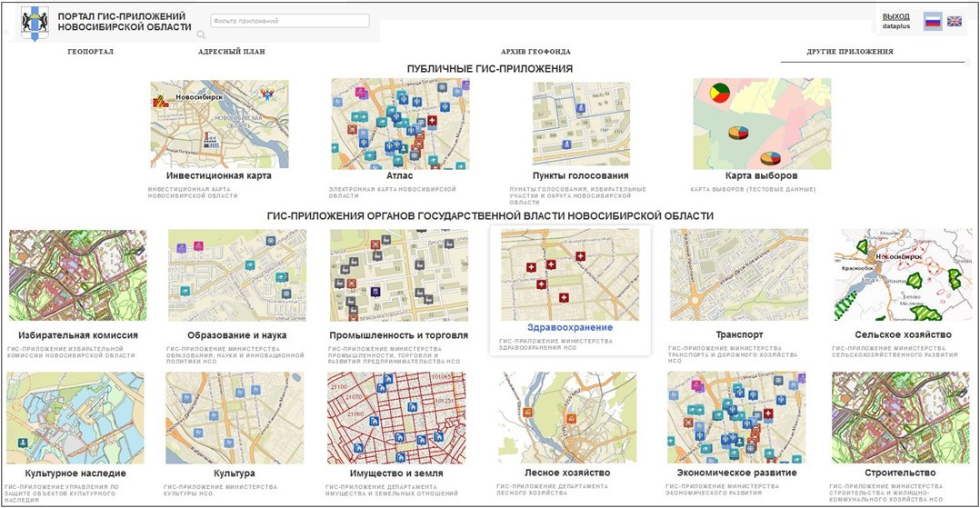Image resolution: width=980 pixels, height=508 pixels.
Task: Open the ГЕОПОРТАЛ tab
Action: coord(91,52)
